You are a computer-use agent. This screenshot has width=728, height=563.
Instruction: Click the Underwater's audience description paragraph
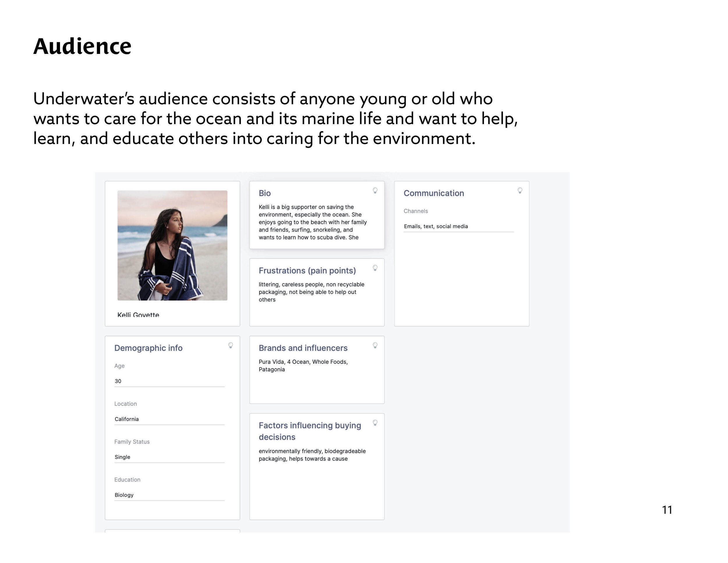[275, 119]
